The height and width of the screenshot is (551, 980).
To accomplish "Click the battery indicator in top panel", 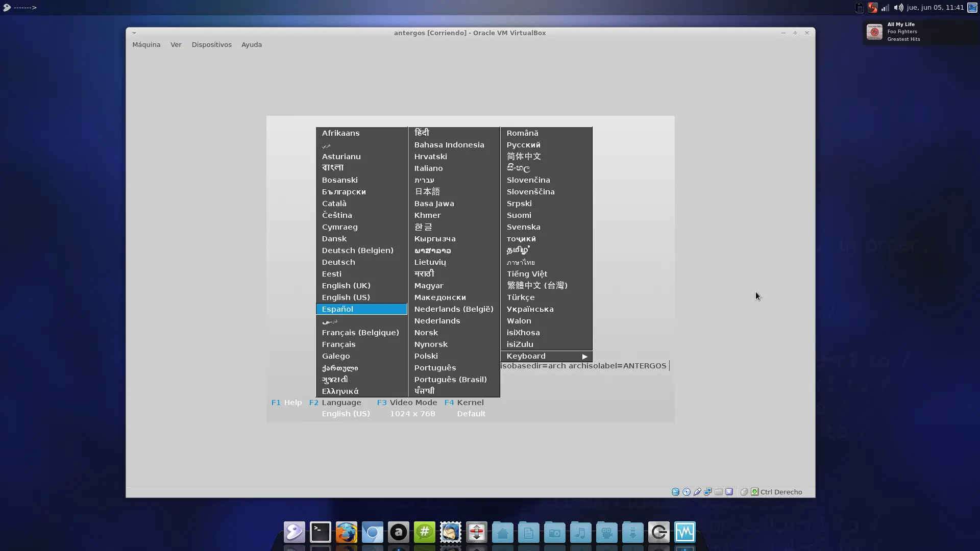I will pos(860,7).
